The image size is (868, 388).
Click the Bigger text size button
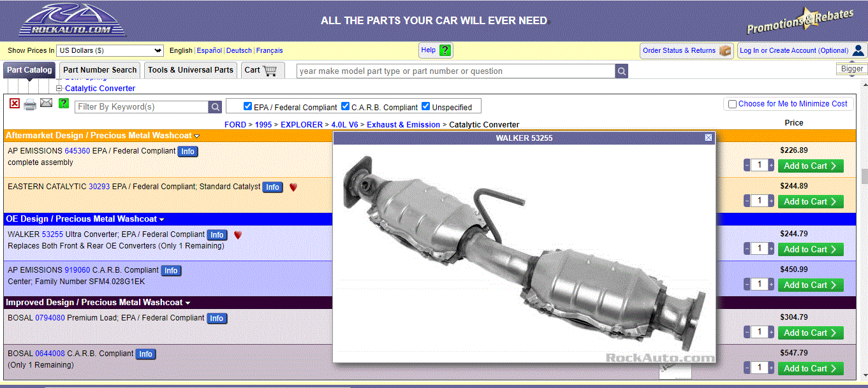click(852, 69)
